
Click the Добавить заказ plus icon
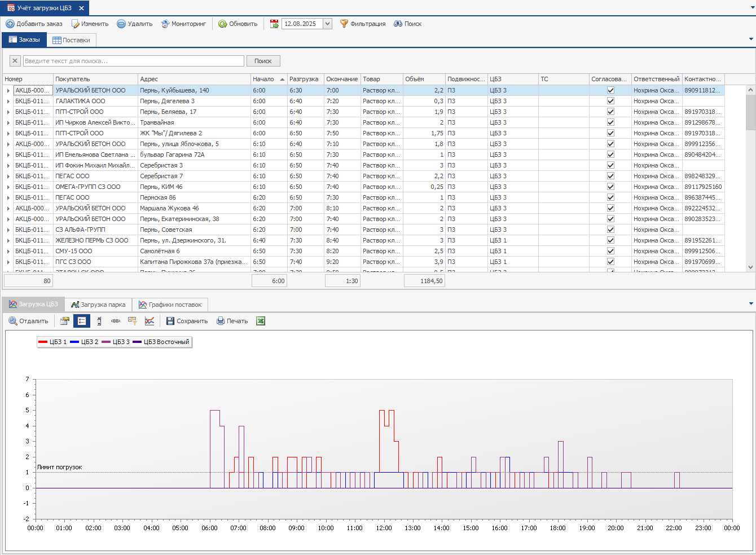point(10,24)
